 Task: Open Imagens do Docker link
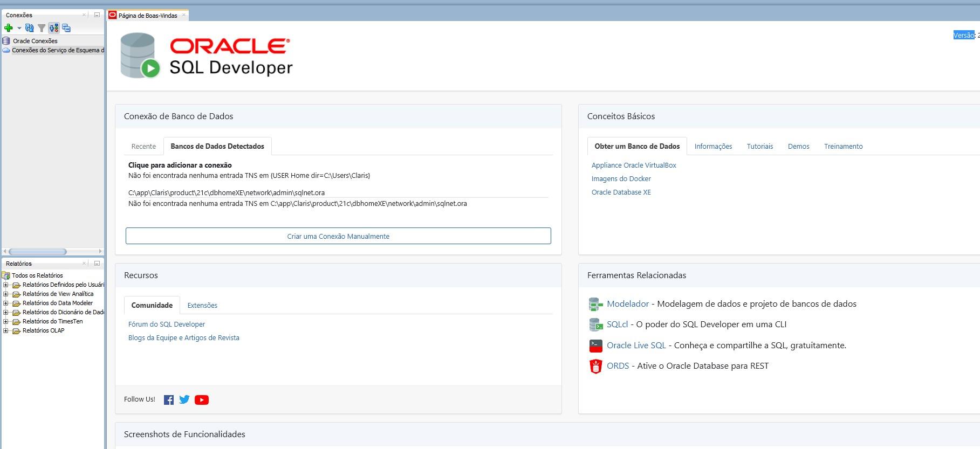621,179
